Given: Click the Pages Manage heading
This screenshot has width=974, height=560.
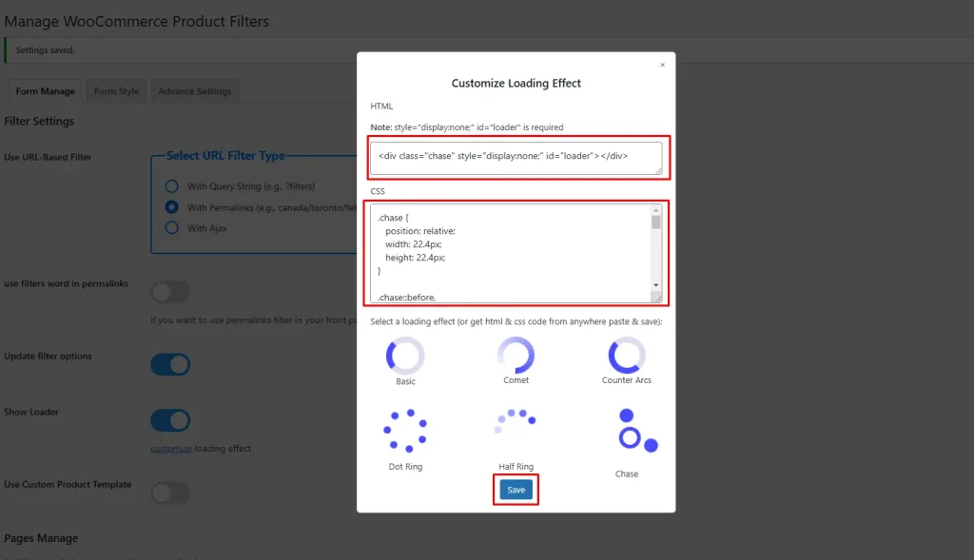Looking at the screenshot, I should pos(41,538).
